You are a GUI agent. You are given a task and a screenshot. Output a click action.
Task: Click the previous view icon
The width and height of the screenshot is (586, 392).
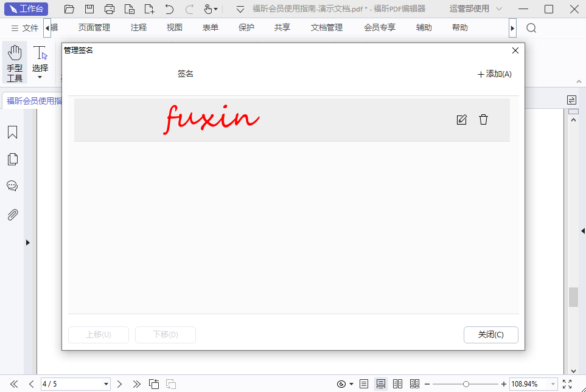154,384
